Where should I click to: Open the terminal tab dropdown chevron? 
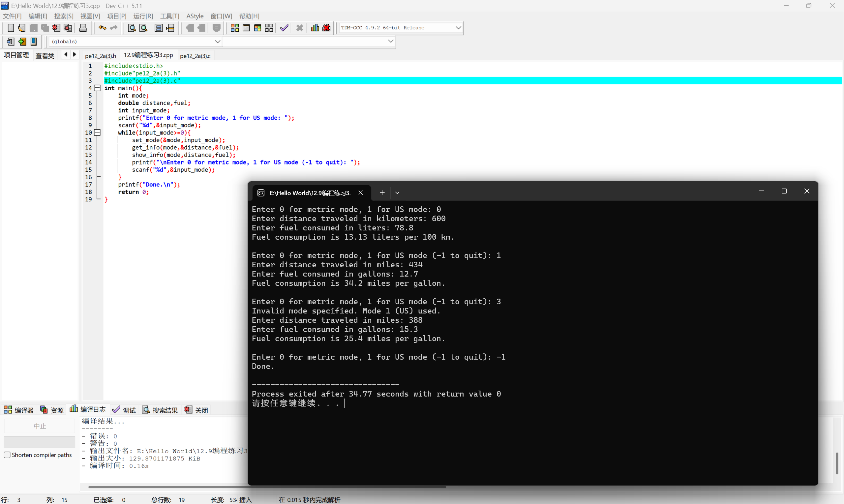(x=397, y=193)
